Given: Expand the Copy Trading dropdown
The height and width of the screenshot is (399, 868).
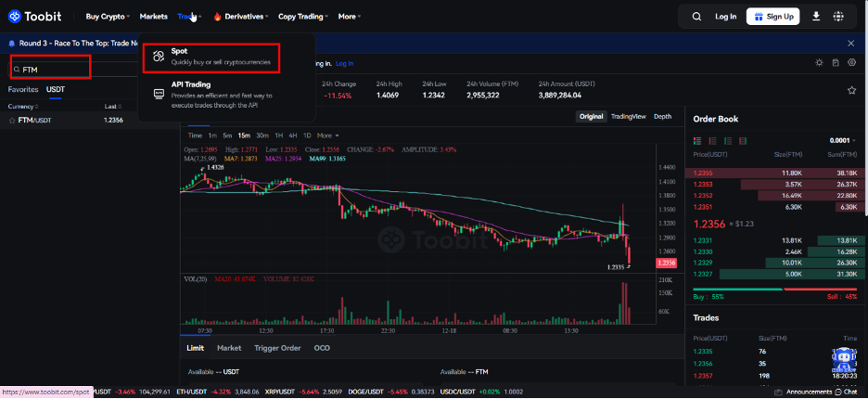Looking at the screenshot, I should pos(303,17).
